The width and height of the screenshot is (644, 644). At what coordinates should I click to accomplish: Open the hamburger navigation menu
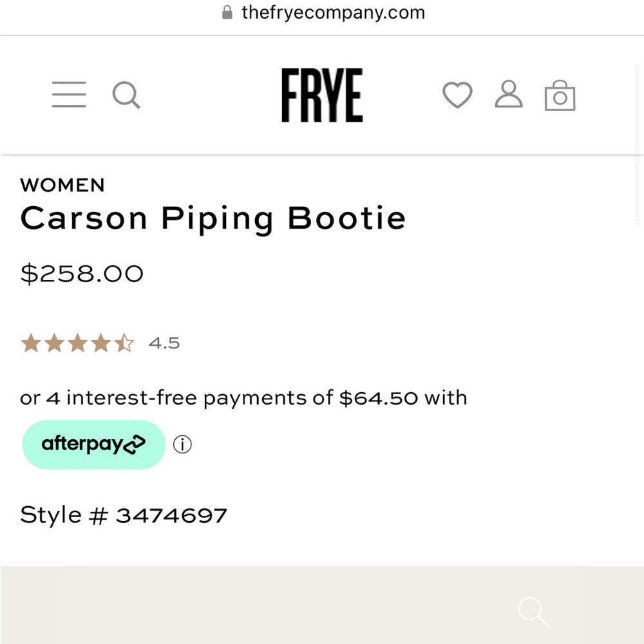pos(68,95)
